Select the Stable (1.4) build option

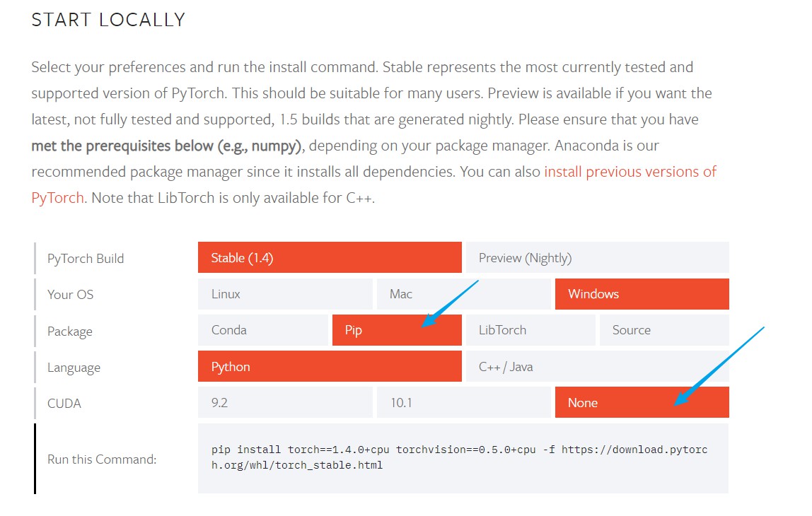click(330, 257)
